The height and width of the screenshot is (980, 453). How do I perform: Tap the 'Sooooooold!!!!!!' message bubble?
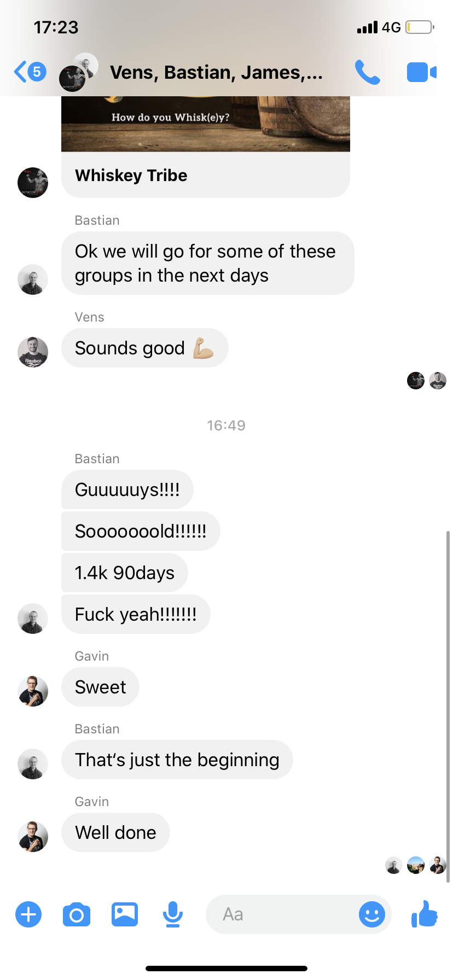click(x=141, y=531)
